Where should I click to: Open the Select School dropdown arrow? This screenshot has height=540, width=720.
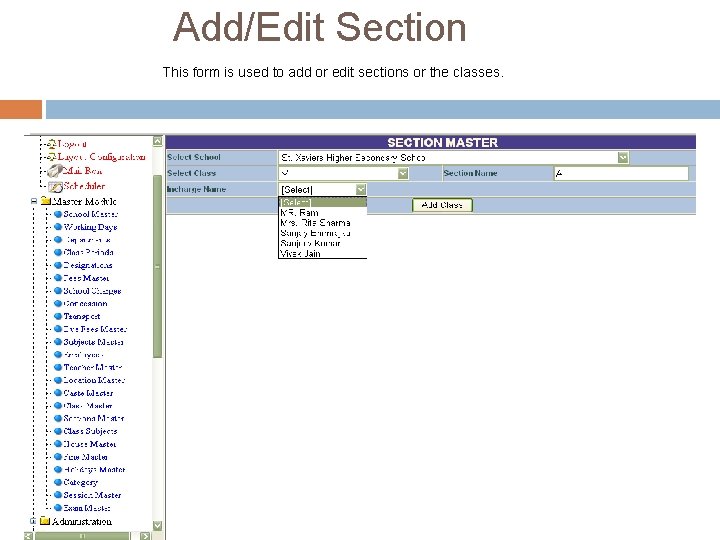pyautogui.click(x=623, y=158)
